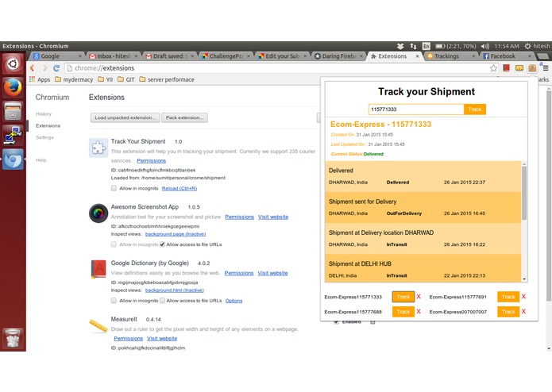Viewport: 552px width, 392px height.
Task: Open the session gear menu for hitesh
Action: click(537, 46)
